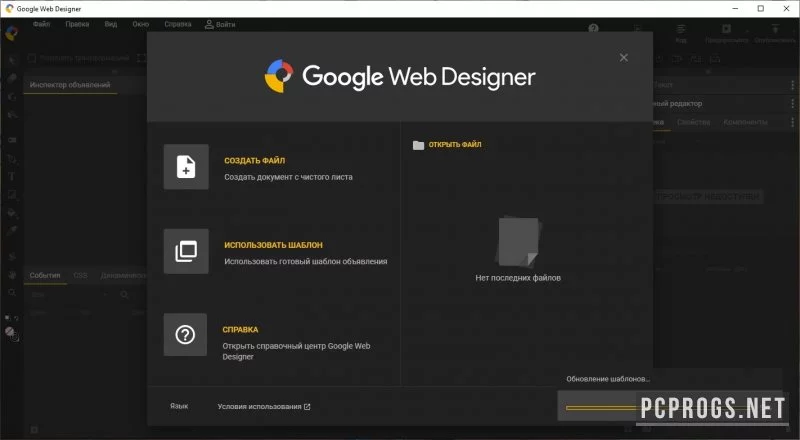The width and height of the screenshot is (800, 440).
Task: Open options menu of the редактор panel
Action: tap(792, 104)
